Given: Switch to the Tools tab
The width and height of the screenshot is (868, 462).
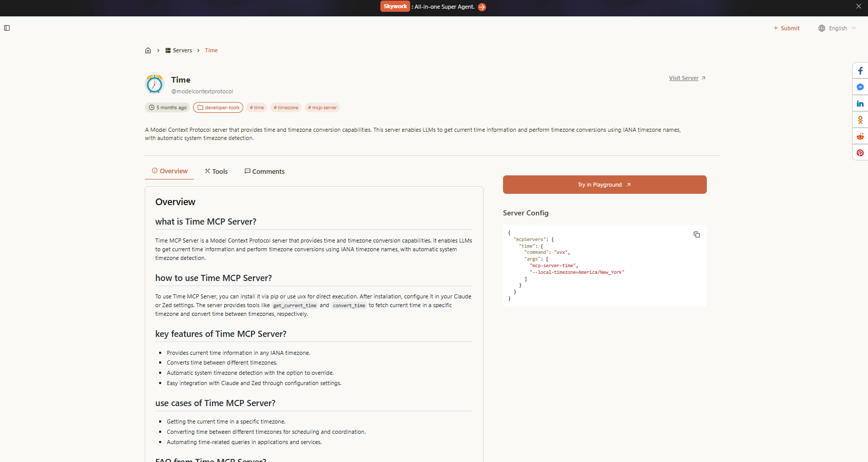Looking at the screenshot, I should 216,171.
